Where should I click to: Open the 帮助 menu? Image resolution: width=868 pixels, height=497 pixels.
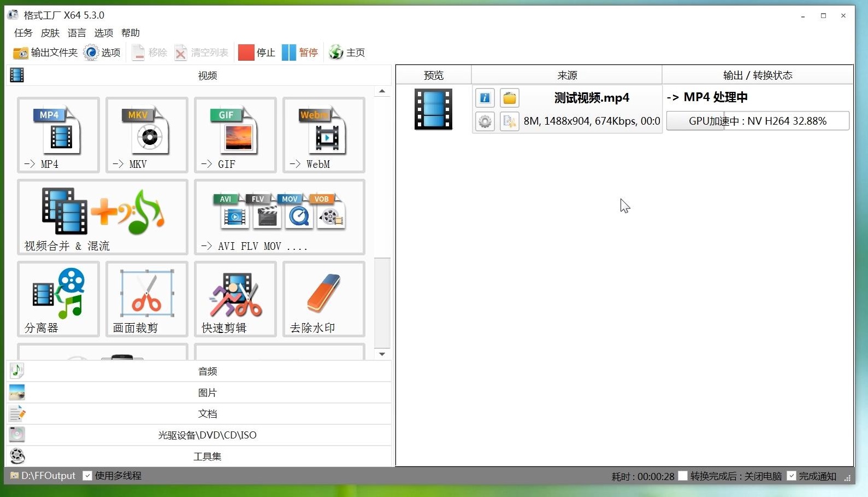pos(131,33)
